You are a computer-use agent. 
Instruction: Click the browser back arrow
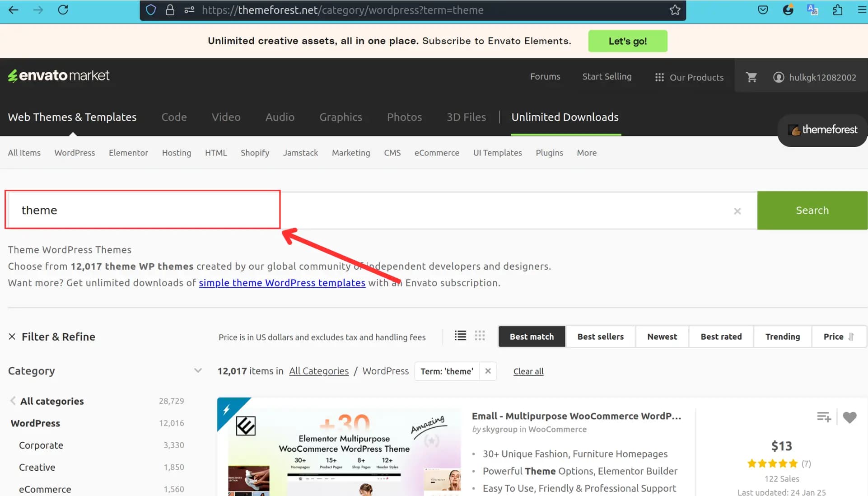click(14, 10)
